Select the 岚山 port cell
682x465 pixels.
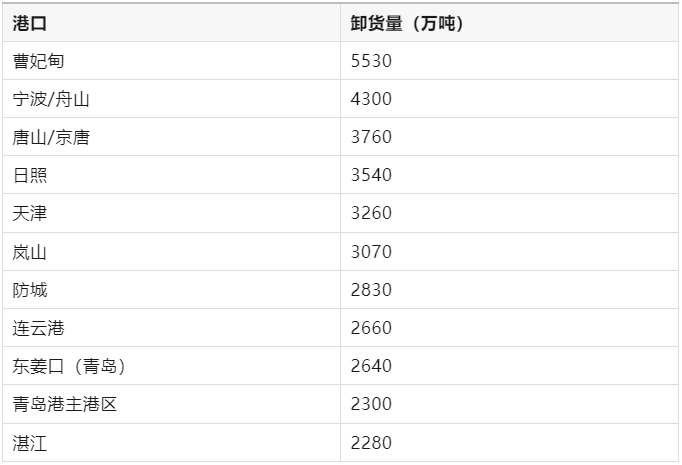click(171, 252)
